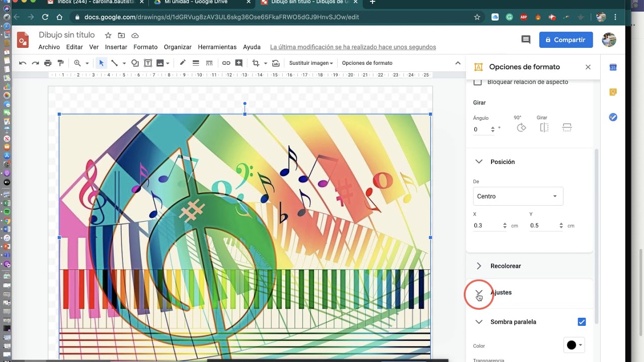Click the blue Compartir button
644x362 pixels.
click(x=566, y=40)
